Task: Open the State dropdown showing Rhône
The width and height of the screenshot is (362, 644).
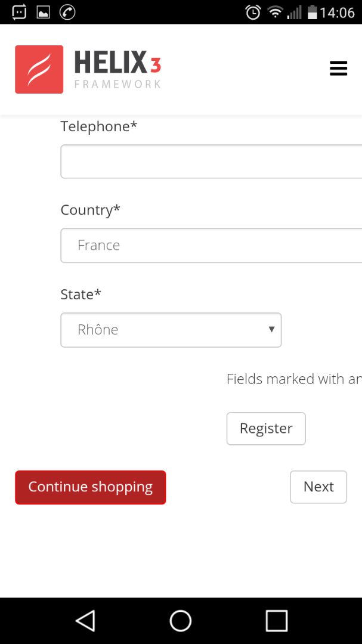Action: 171,330
